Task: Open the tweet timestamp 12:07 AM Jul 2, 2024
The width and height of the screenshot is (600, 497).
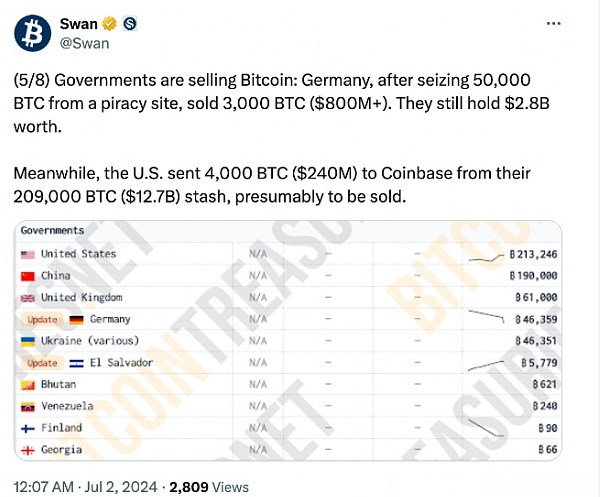Action: 85,487
